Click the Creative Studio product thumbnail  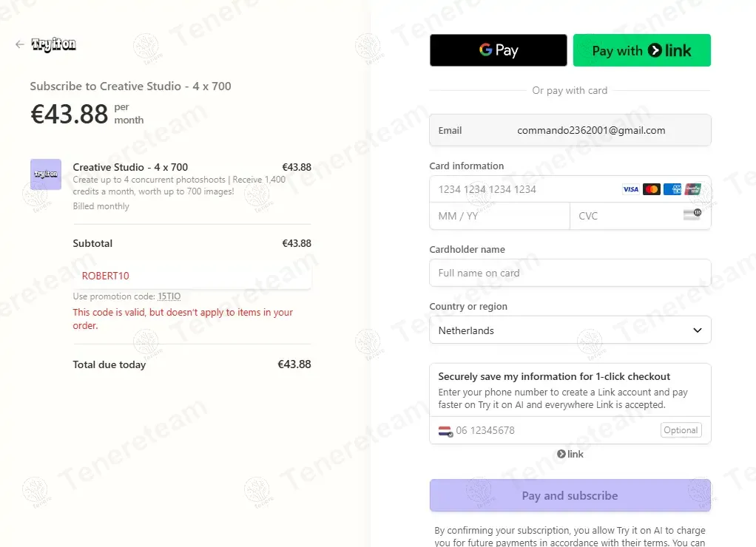pyautogui.click(x=46, y=174)
